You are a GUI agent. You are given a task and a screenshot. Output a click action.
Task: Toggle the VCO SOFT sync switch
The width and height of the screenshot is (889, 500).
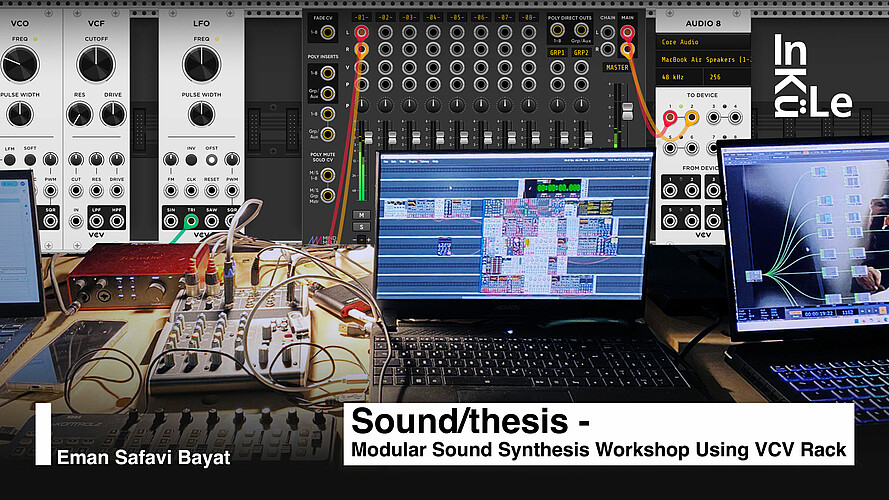click(30, 160)
